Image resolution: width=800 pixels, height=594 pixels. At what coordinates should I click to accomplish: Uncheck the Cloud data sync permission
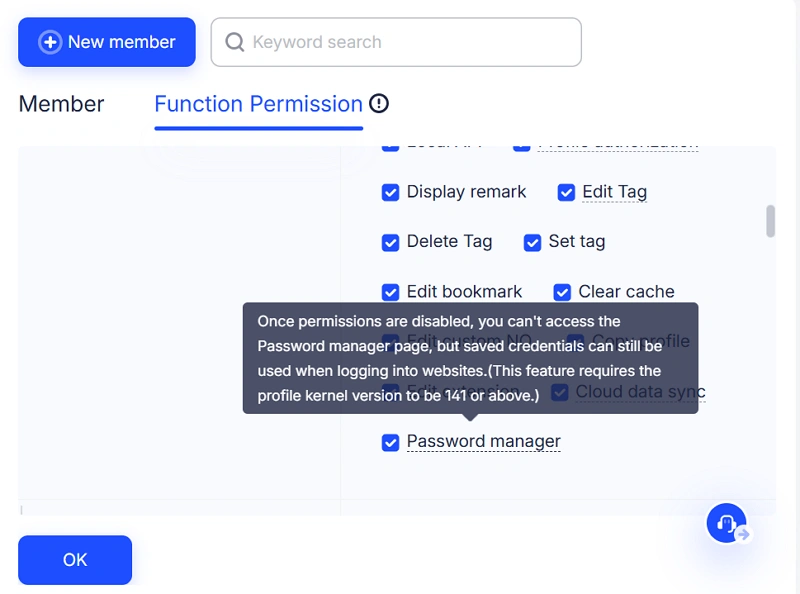(560, 392)
